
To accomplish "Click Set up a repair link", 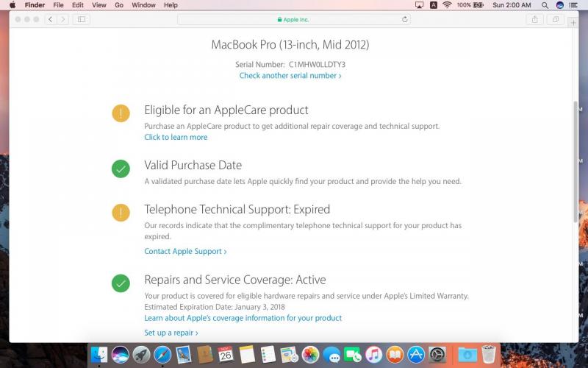I will [171, 333].
